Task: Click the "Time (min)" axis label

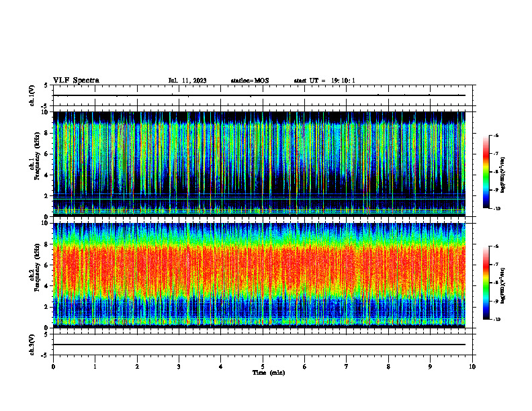Action: [x=269, y=373]
